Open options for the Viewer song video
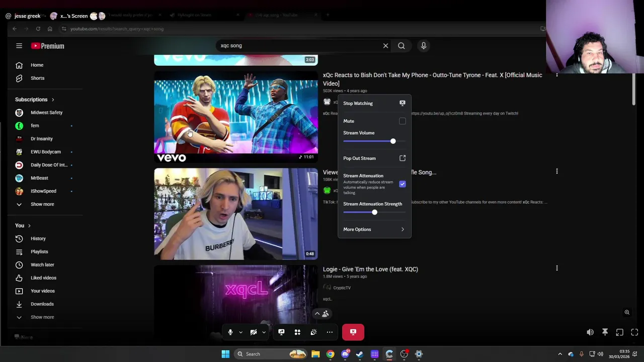 (557, 171)
